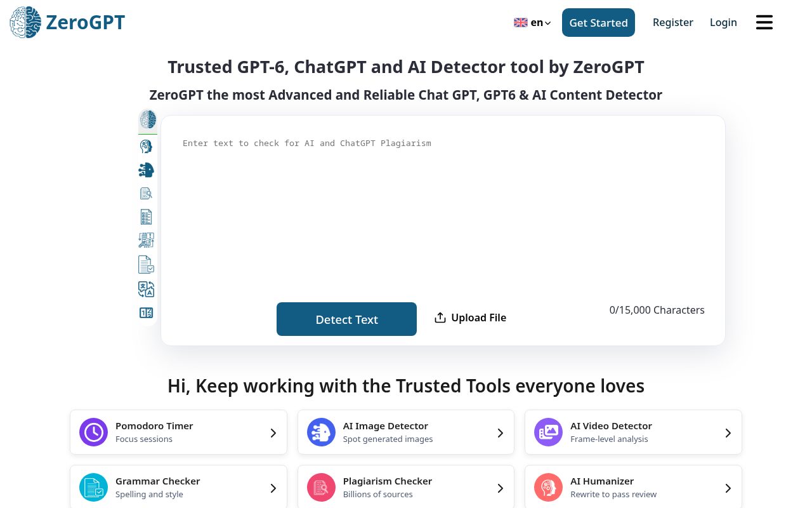The width and height of the screenshot is (812, 508).
Task: Open Grammar Checker card title
Action: point(157,481)
